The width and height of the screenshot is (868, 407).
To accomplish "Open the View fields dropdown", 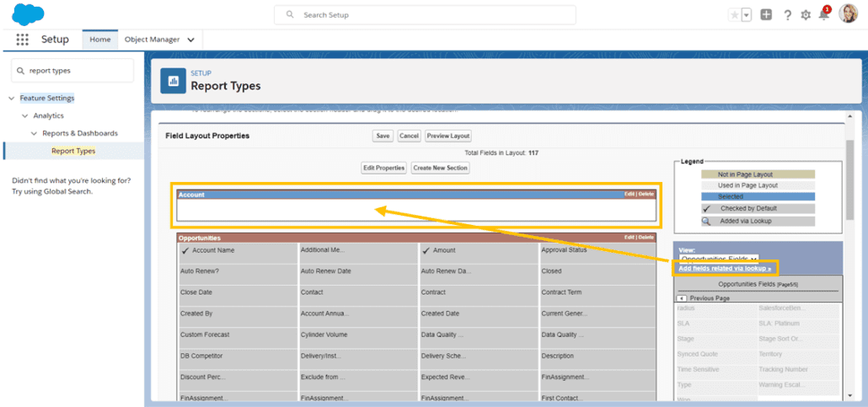I will tap(719, 259).
